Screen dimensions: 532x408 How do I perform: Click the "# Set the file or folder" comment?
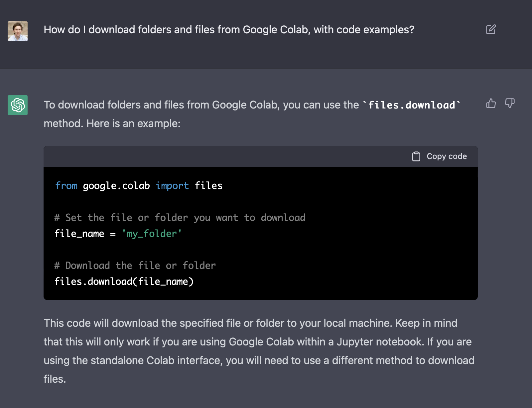180,218
